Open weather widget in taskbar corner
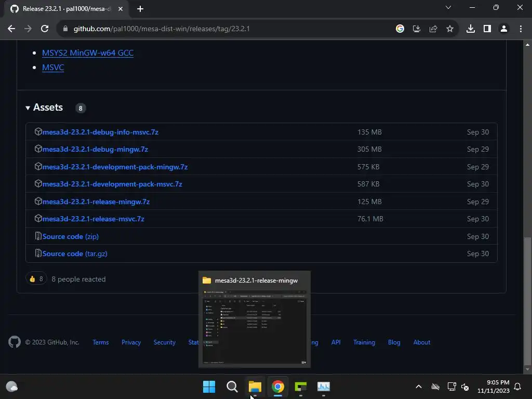Image resolution: width=532 pixels, height=399 pixels. 12,387
